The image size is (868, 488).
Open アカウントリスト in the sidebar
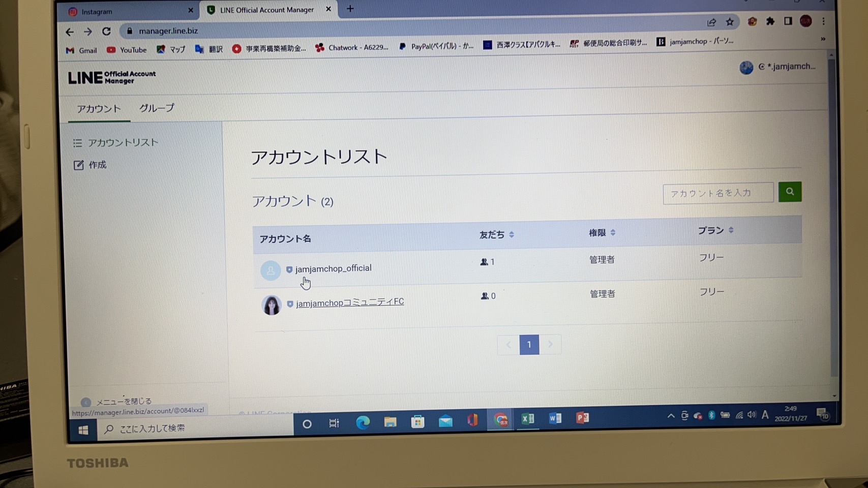[116, 143]
